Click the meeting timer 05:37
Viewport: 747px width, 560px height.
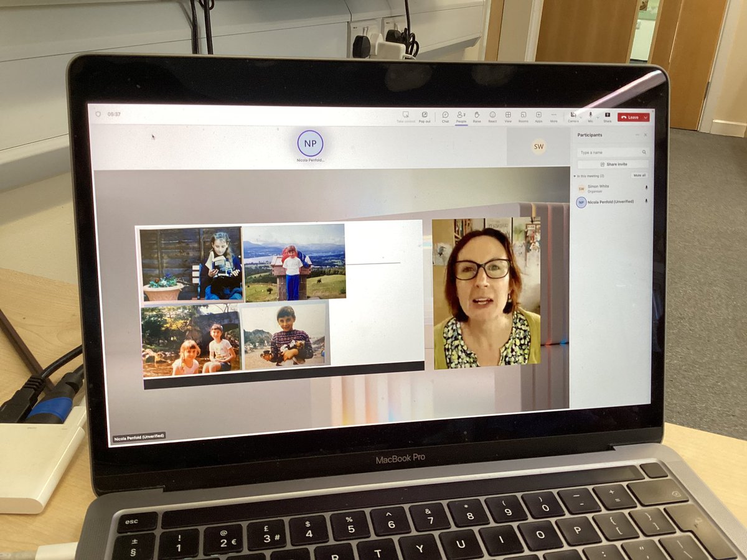pos(114,114)
